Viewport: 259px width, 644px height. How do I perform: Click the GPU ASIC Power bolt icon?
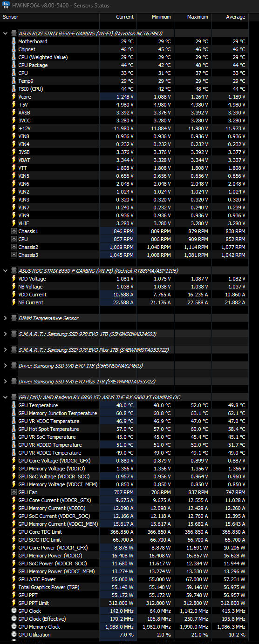[14, 579]
